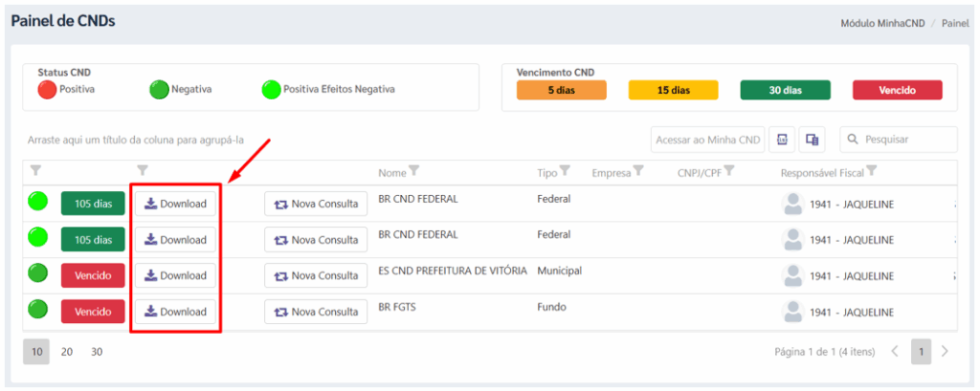Download the ES CND Prefeitura de Vitória certificate

175,275
